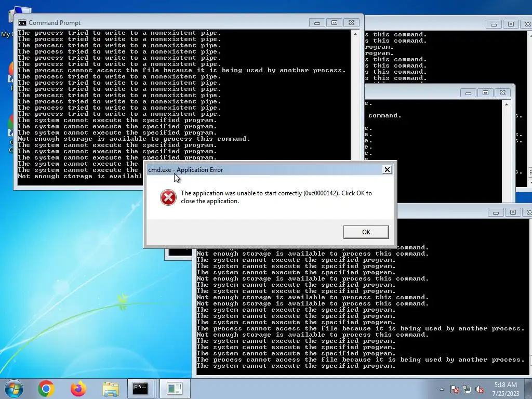Open the network tray icon
This screenshot has height=399, width=532.
(x=467, y=389)
